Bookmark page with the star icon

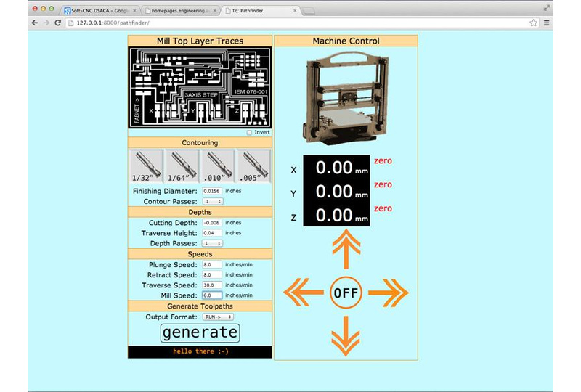[x=534, y=23]
